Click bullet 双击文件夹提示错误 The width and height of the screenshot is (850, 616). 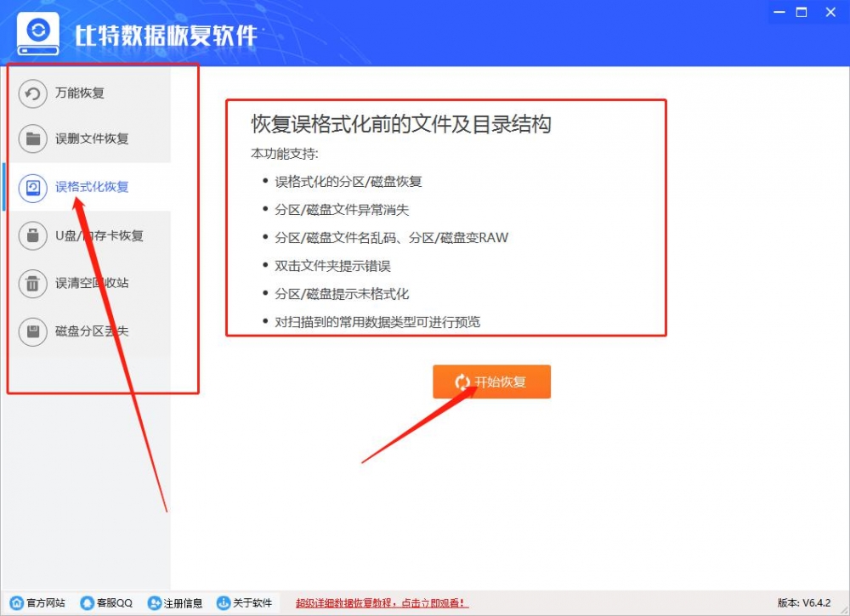[x=332, y=266]
